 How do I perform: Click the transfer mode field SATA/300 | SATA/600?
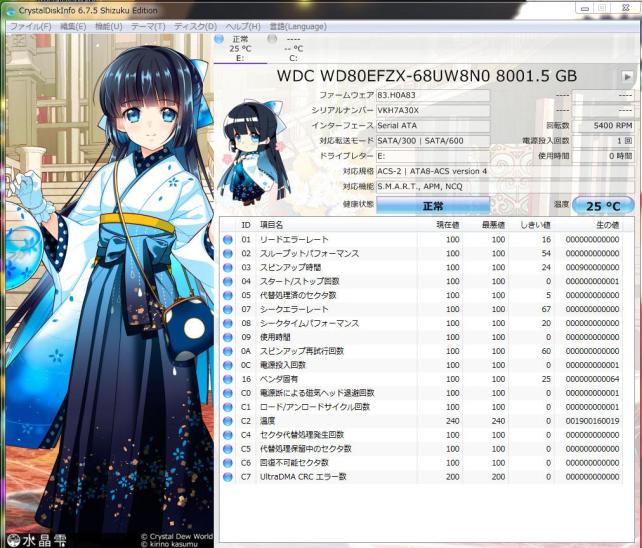click(433, 141)
